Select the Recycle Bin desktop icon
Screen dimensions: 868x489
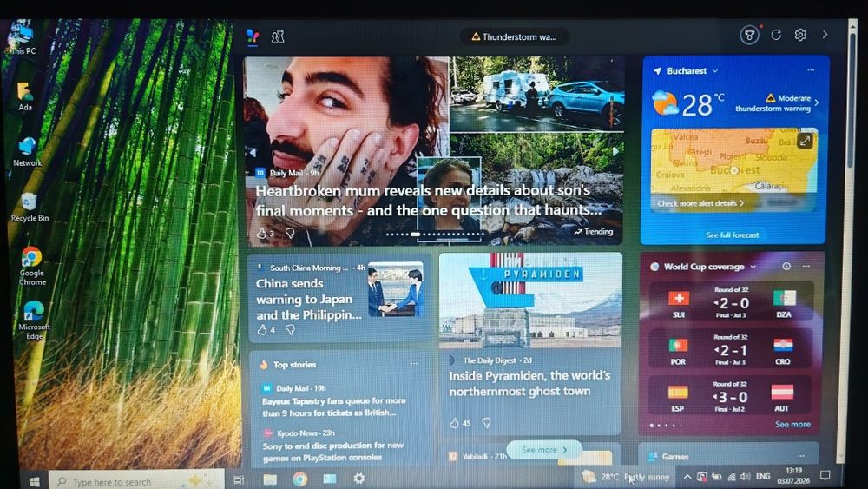[x=30, y=207]
